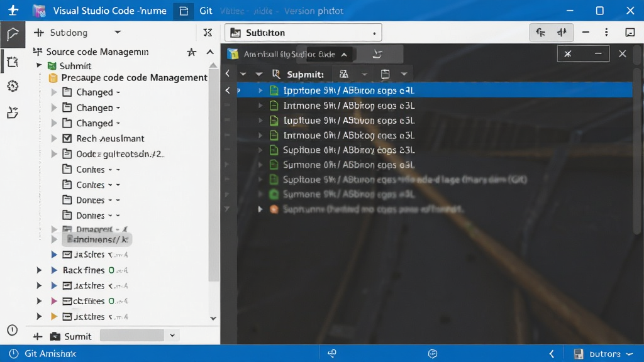
Task: Click the boxed minimize dash in editor header
Action: click(x=598, y=54)
